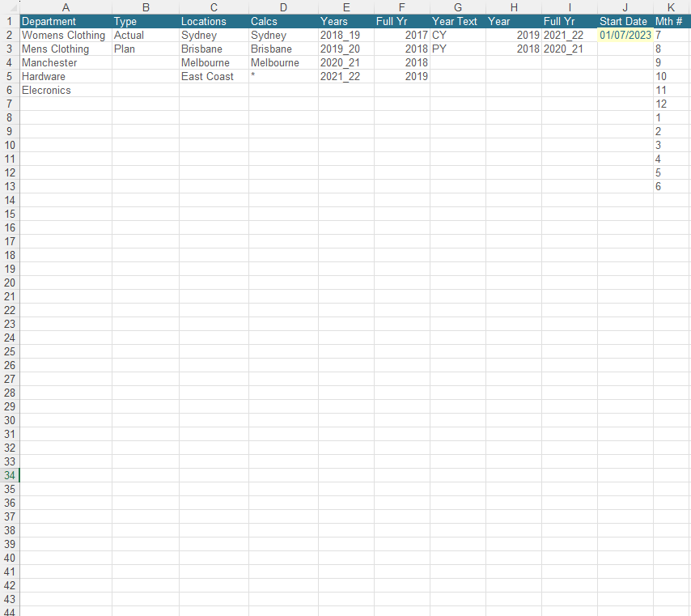Select the 2017 Full Yr cell

[402, 36]
